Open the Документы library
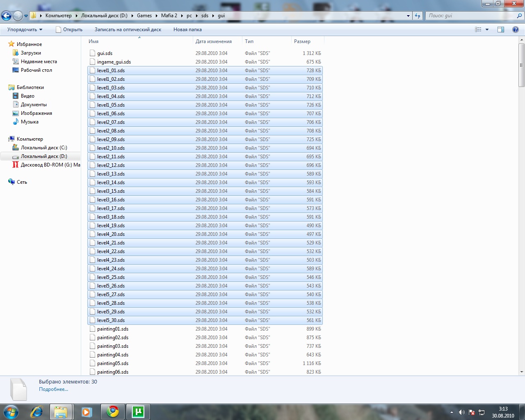 [x=34, y=105]
